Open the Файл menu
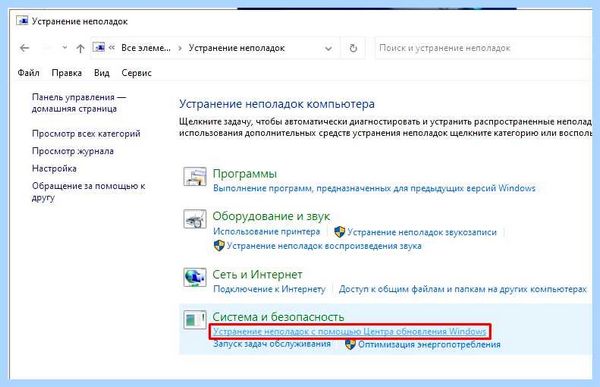The width and height of the screenshot is (600, 387). click(28, 73)
